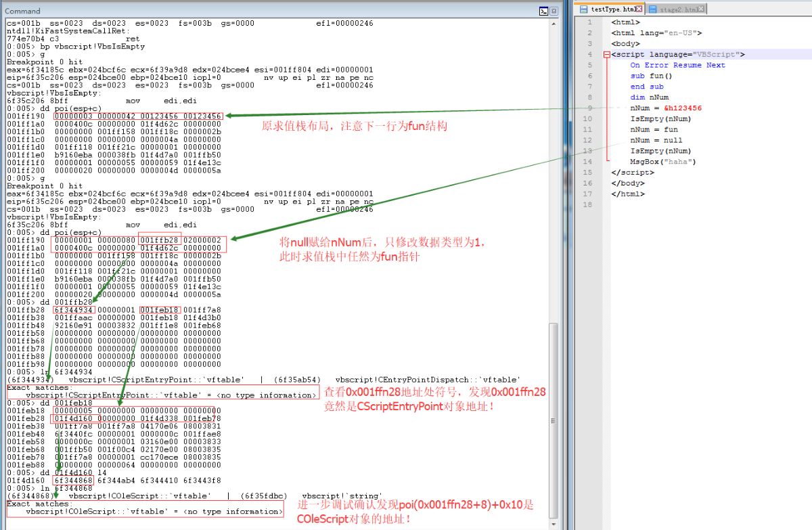
Task: Close the Command window pane
Action: coord(554,11)
